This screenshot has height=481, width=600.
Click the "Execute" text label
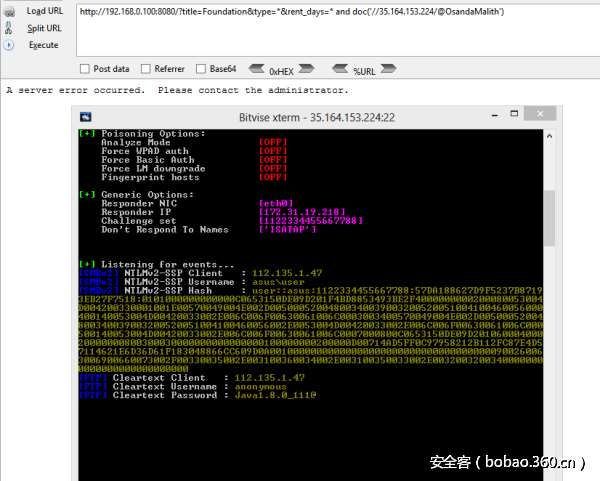[x=43, y=45]
